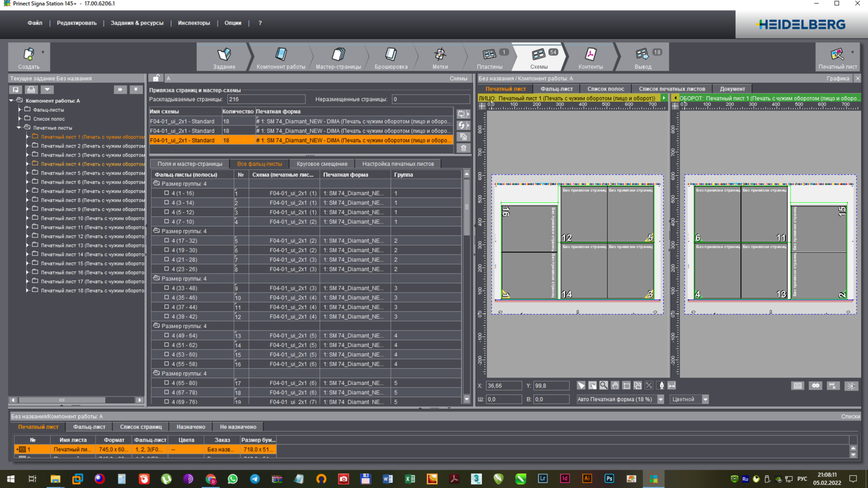The height and width of the screenshot is (488, 868).
Task: Open the Цветной display mode dropdown
Action: pyautogui.click(x=705, y=400)
